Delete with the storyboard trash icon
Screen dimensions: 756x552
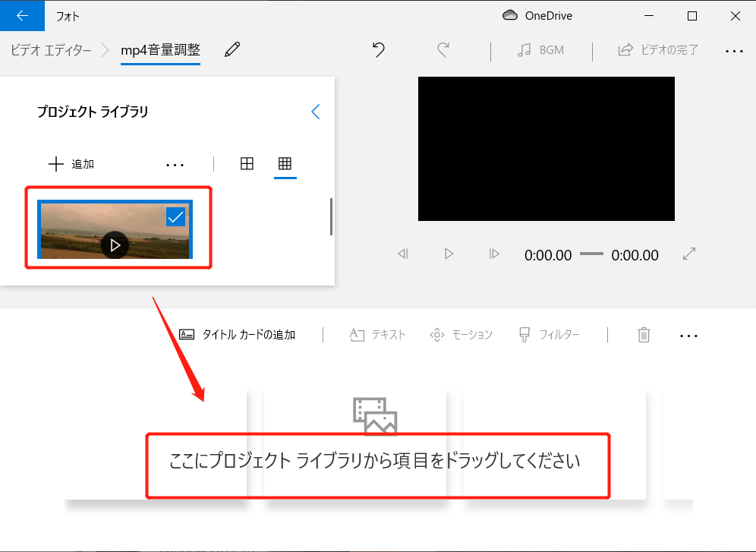click(x=644, y=335)
